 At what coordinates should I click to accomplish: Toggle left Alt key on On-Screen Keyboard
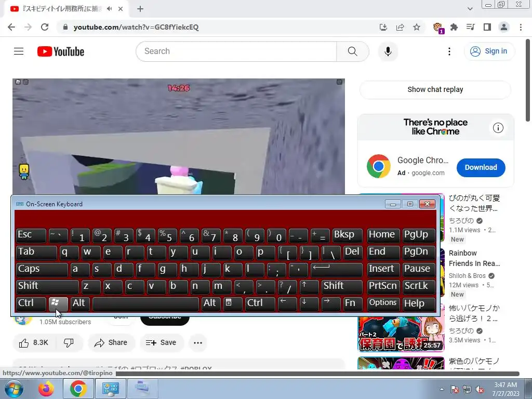[x=79, y=303]
